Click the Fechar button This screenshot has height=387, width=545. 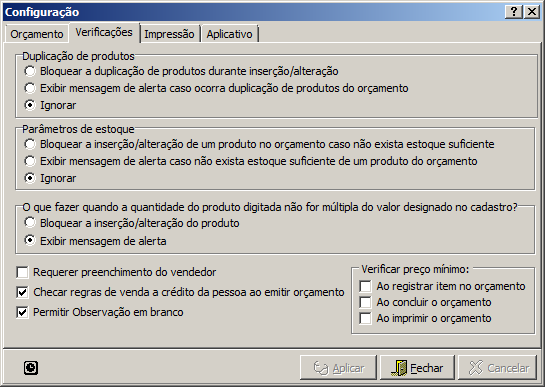coord(417,368)
